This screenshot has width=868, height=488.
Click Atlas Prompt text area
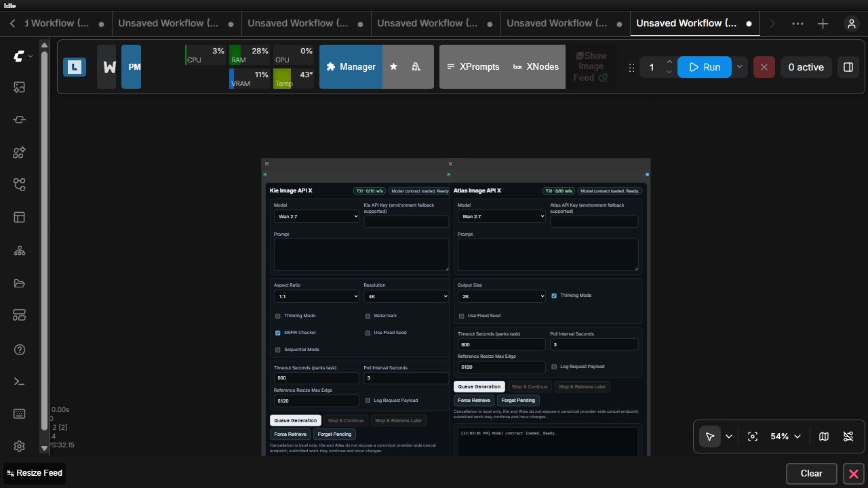coord(548,255)
